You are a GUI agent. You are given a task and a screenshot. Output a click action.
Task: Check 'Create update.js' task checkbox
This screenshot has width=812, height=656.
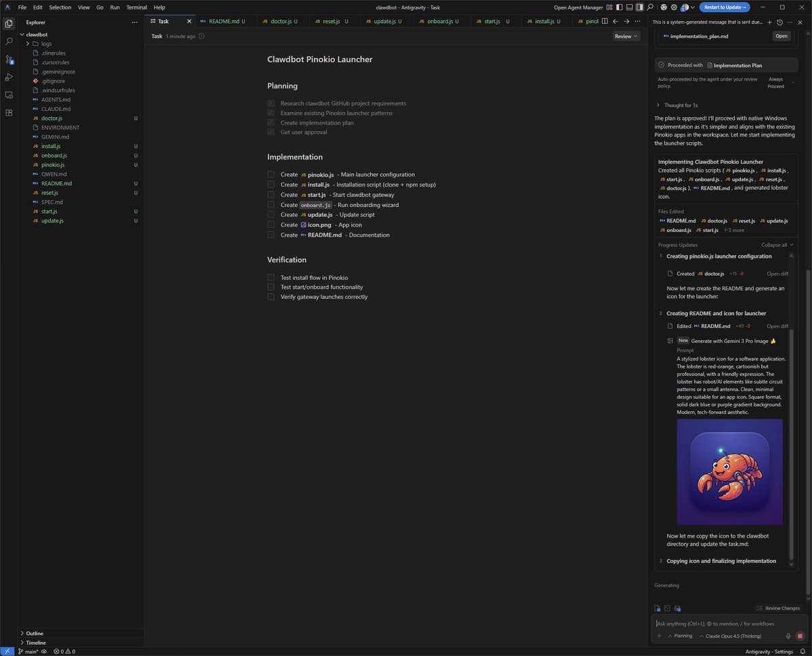coord(271,214)
